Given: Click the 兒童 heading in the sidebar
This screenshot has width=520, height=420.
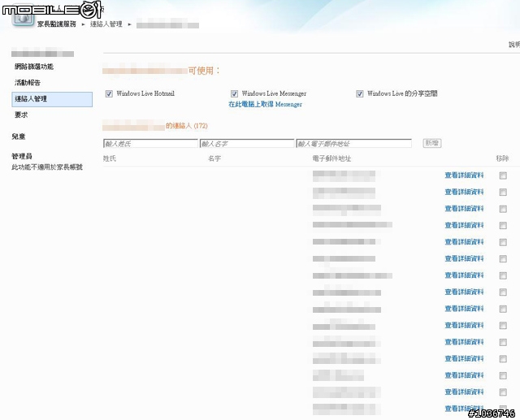Looking at the screenshot, I should coord(18,136).
